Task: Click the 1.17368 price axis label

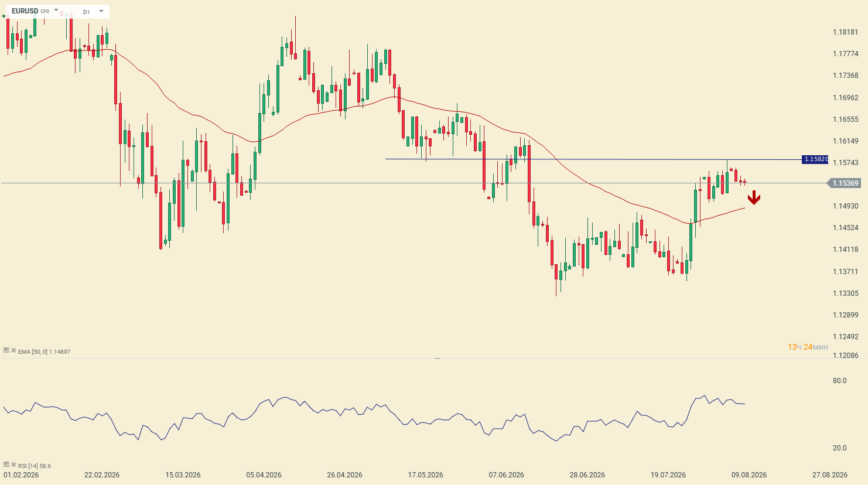Action: point(845,76)
